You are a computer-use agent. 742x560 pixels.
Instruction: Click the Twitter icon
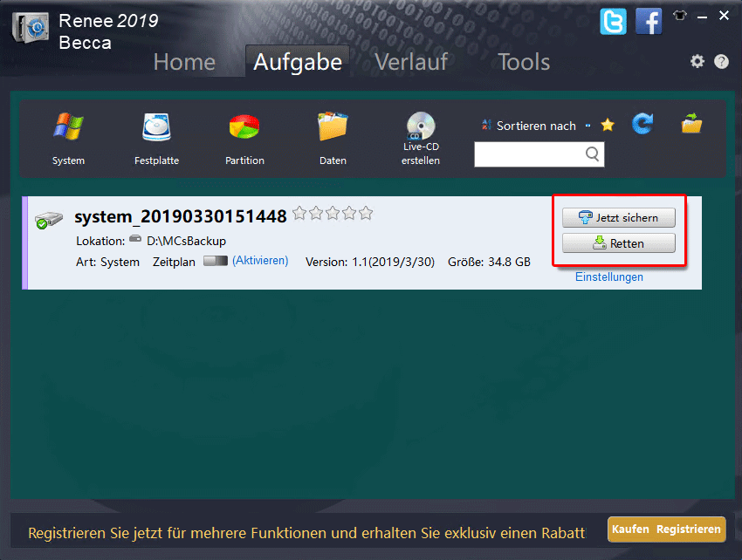[614, 22]
